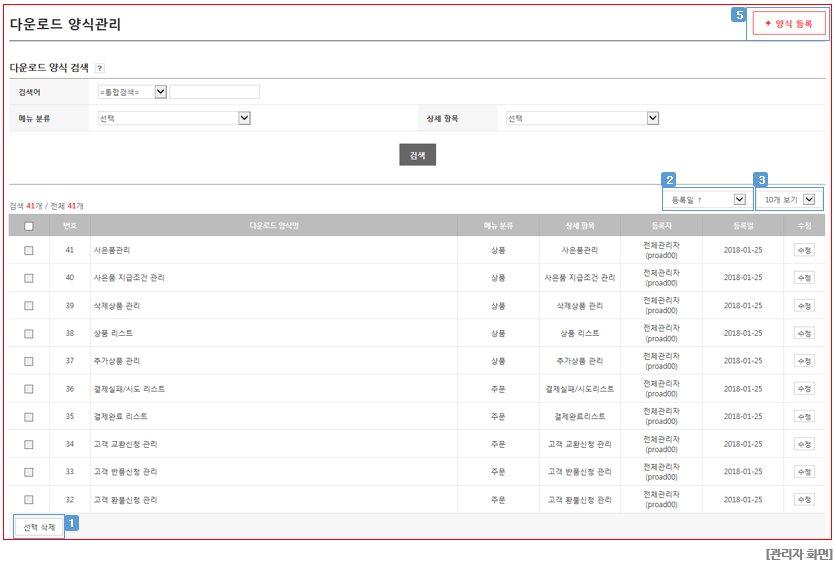Check the checkbox for row 41
The height and width of the screenshot is (563, 836).
point(29,251)
